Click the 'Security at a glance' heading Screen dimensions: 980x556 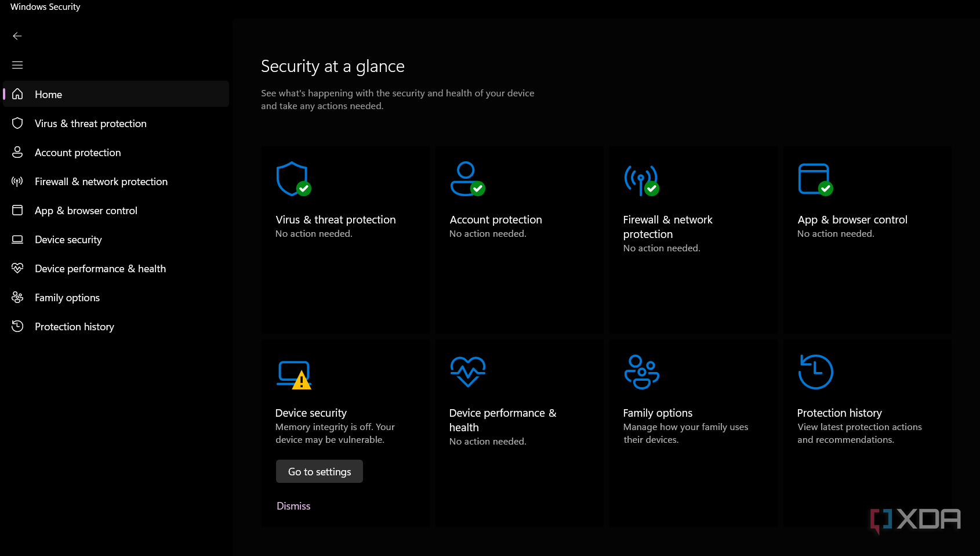(x=333, y=66)
